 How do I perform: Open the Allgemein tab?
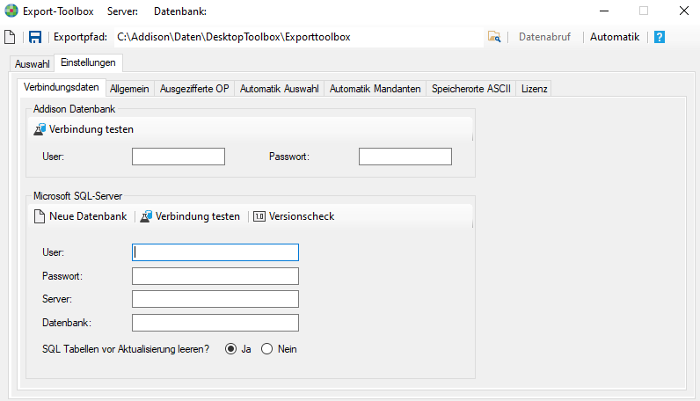click(x=129, y=89)
